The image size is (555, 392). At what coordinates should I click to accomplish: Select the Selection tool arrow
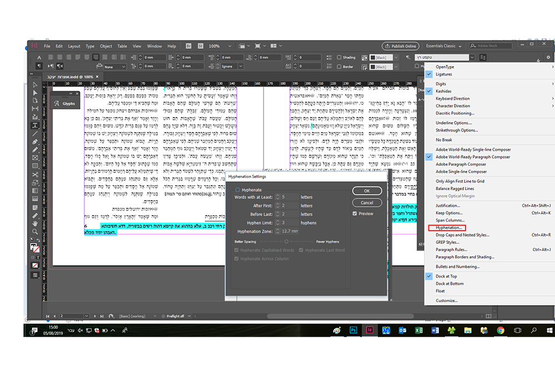point(35,85)
